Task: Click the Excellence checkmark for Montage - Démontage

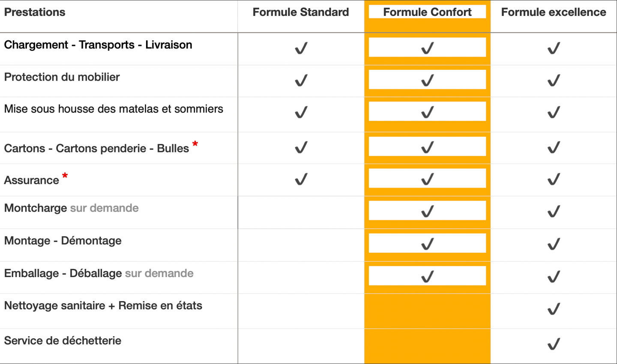Action: click(x=554, y=244)
